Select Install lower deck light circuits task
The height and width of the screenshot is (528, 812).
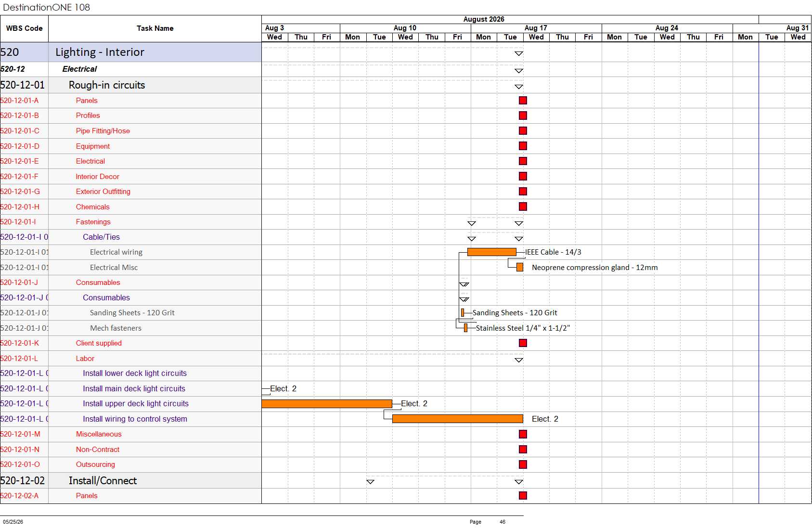135,373
